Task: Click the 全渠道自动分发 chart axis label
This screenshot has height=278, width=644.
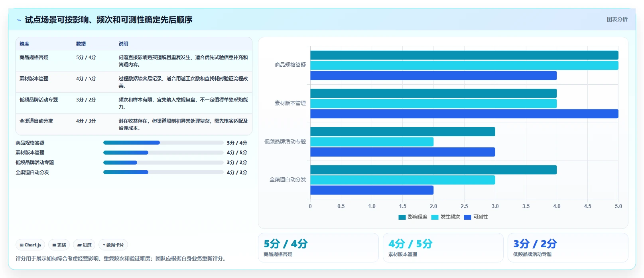Action: 288,180
